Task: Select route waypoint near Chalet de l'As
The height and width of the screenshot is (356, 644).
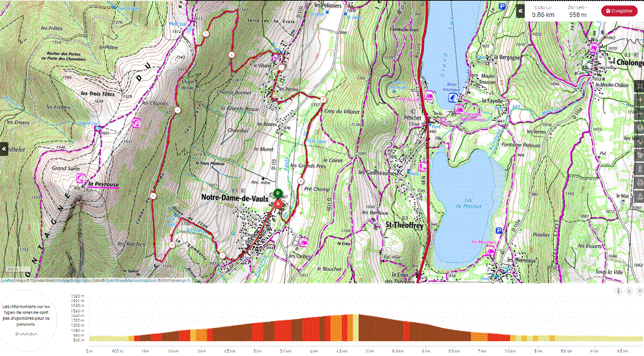Action: click(177, 110)
